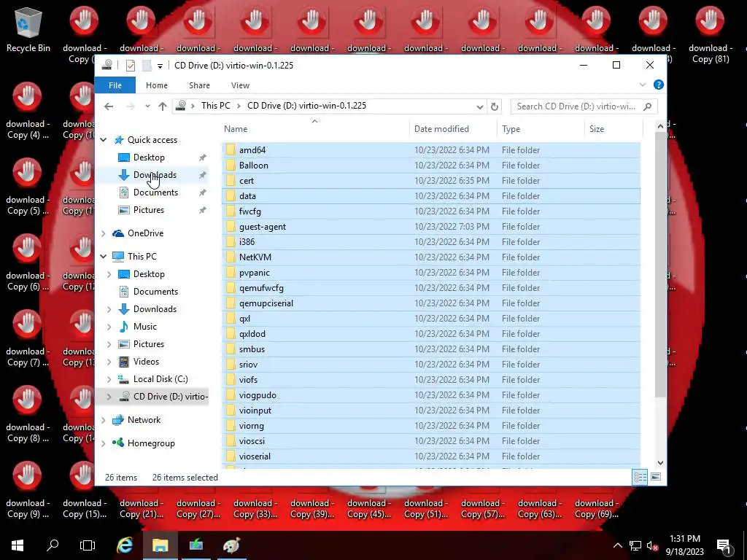Switch to Details view layout icon
This screenshot has width=747, height=560.
click(640, 477)
